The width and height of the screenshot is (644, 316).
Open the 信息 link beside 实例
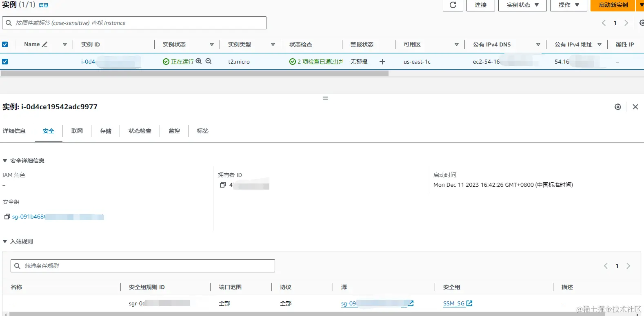point(43,5)
